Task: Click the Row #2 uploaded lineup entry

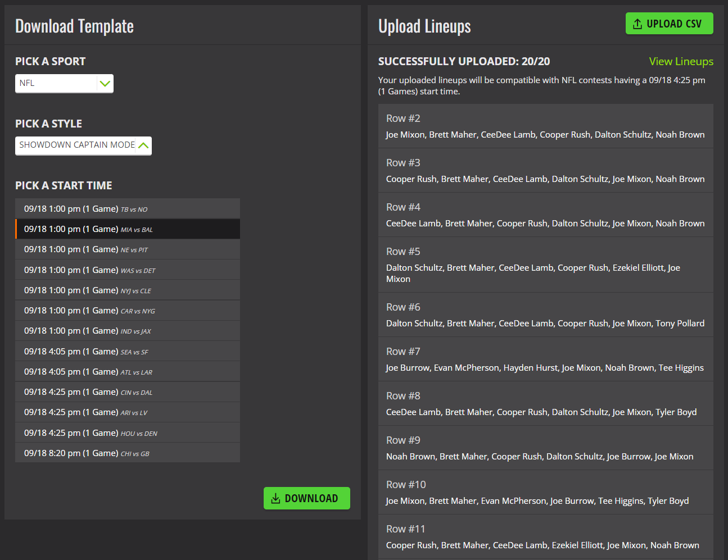Action: click(545, 126)
